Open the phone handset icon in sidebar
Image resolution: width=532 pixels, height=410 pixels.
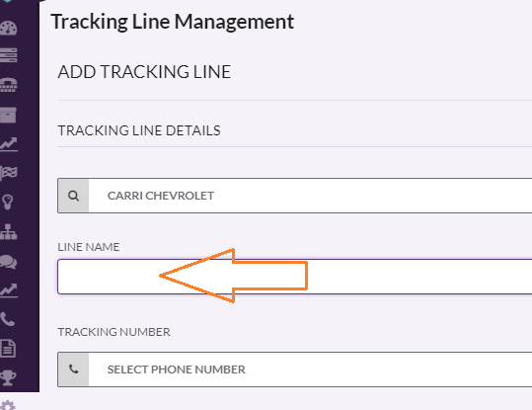8,319
